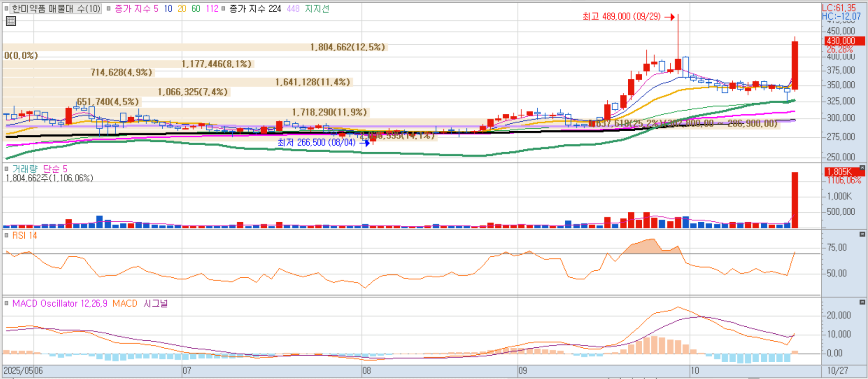Image resolution: width=868 pixels, height=379 pixels.
Task: Select the green 지지선 support line label
Action: (317, 8)
